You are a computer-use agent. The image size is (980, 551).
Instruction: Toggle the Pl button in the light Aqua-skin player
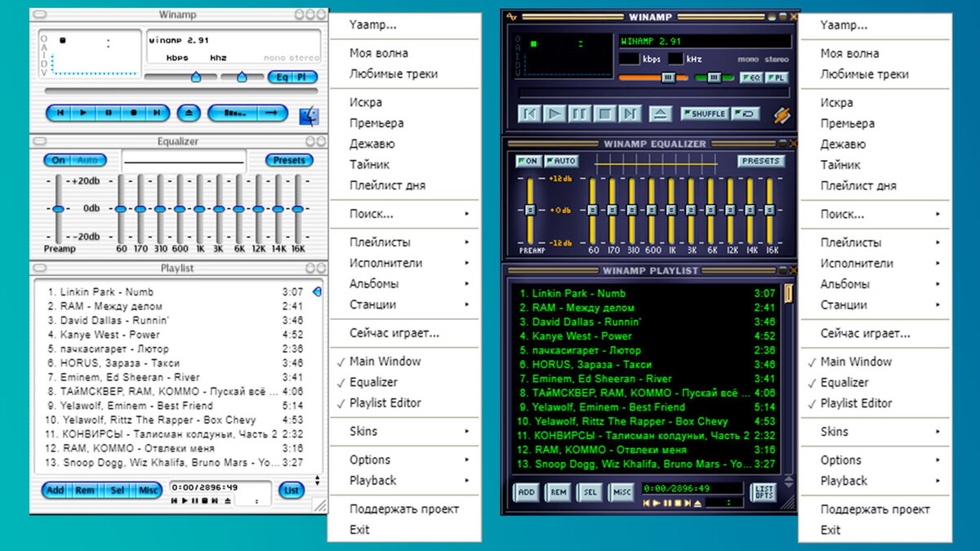303,77
